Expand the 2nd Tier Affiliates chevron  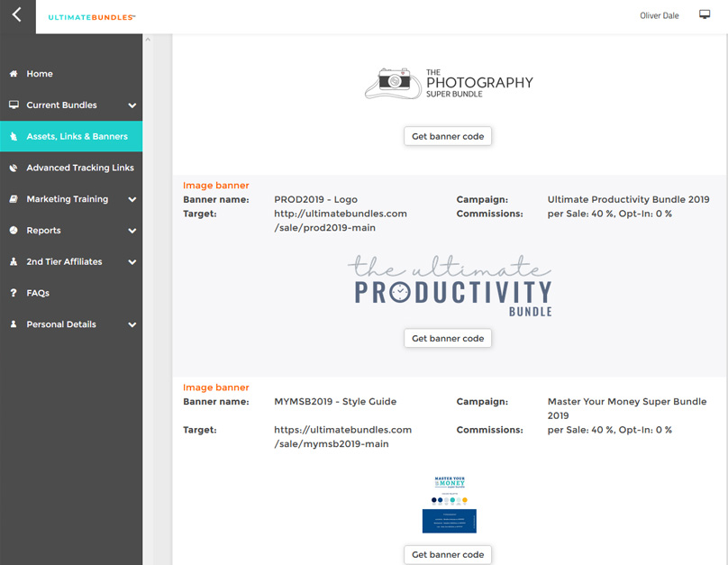point(132,262)
